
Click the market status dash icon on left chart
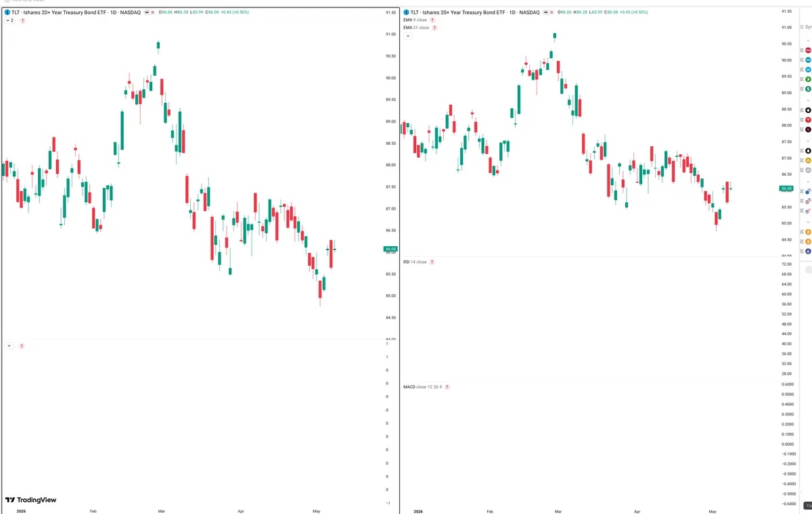click(x=146, y=13)
